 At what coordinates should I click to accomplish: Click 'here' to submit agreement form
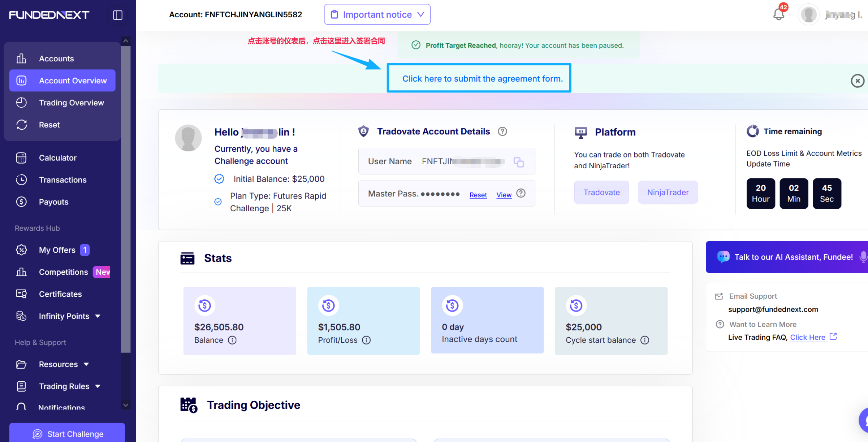pyautogui.click(x=432, y=79)
